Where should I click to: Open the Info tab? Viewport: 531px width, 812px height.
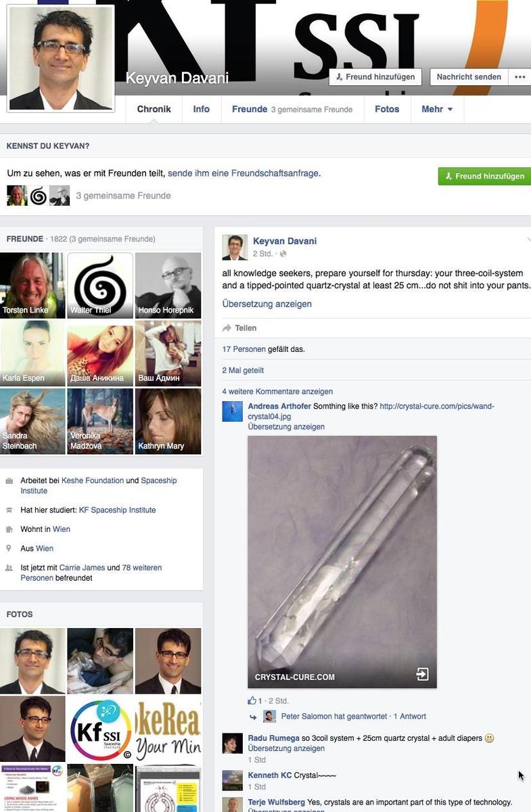[x=202, y=109]
